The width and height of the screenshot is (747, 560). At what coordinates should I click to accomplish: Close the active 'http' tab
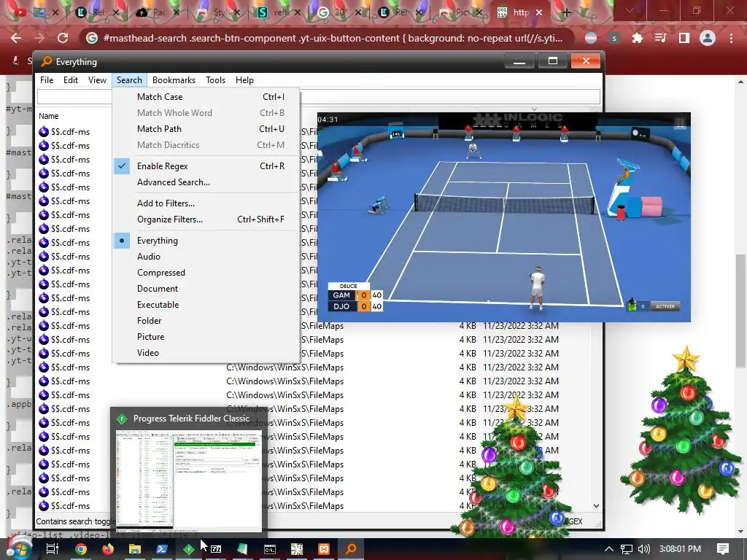pos(539,12)
